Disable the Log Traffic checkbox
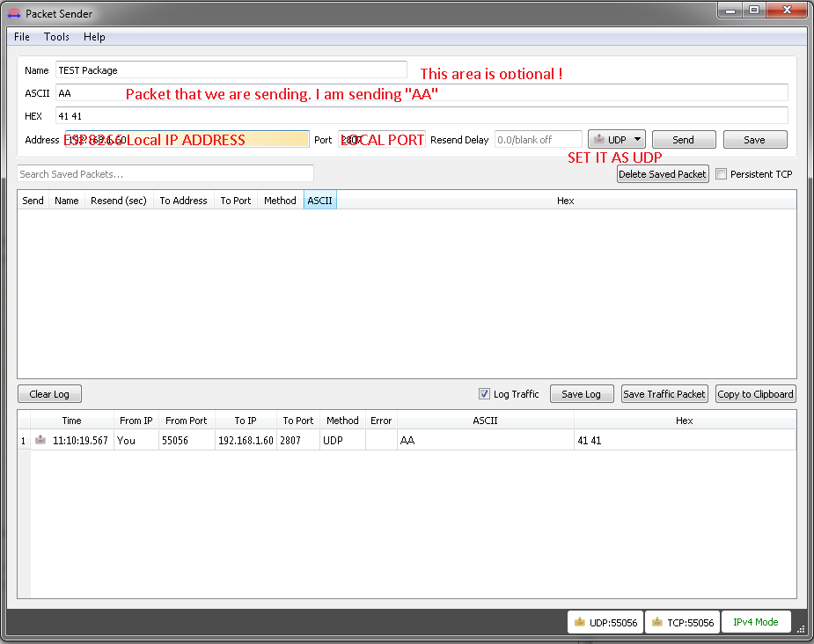The width and height of the screenshot is (814, 644). 483,394
